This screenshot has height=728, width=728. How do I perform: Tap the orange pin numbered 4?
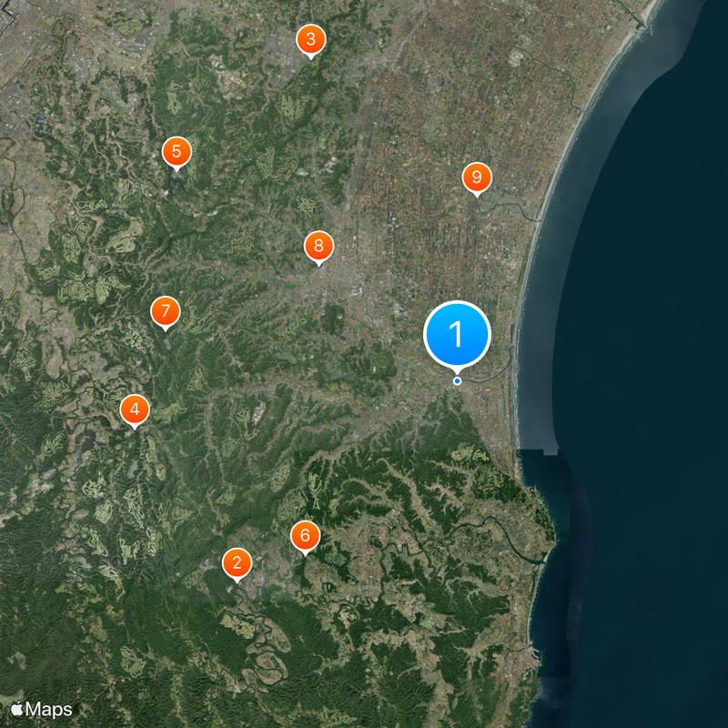[135, 410]
